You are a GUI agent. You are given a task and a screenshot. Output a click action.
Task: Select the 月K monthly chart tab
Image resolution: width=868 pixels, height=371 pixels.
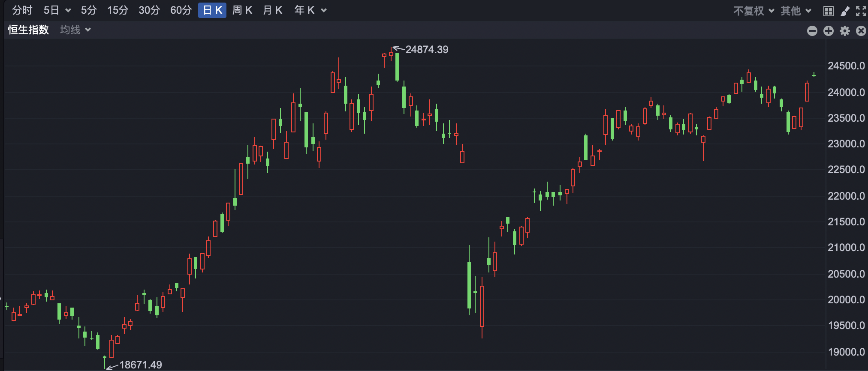[273, 10]
